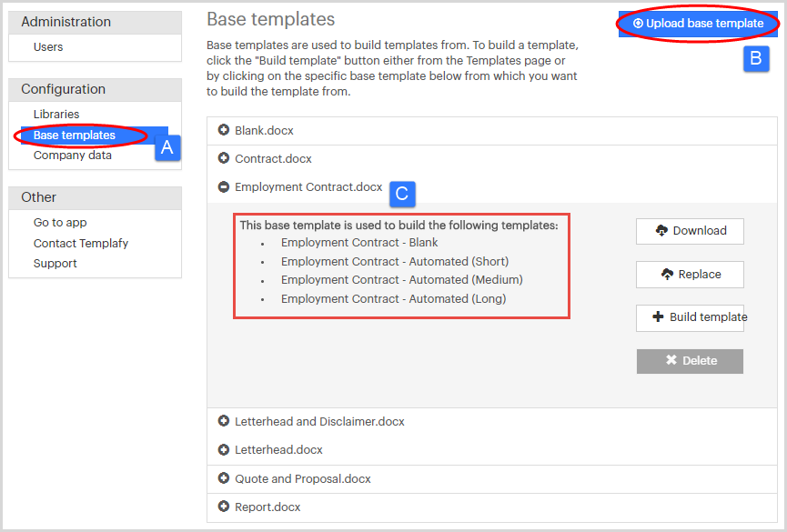This screenshot has width=787, height=532.
Task: Expand the Contract.docx plus icon
Action: point(223,158)
